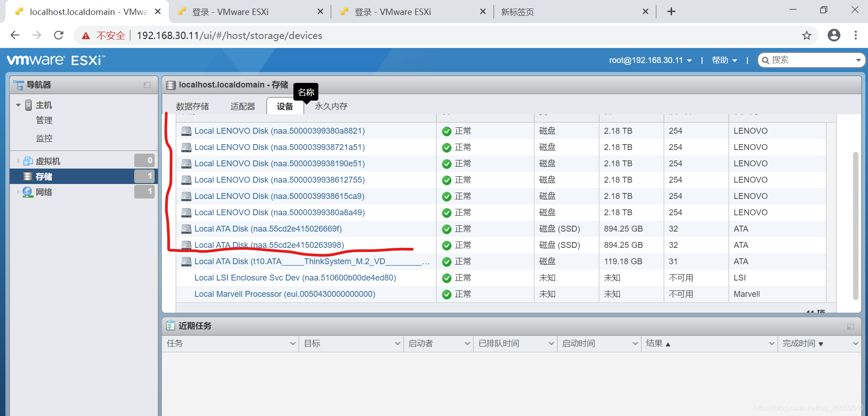Image resolution: width=868 pixels, height=416 pixels.
Task: Open Local LENOVO Disk naa.50000399380a8a49
Action: 279,213
